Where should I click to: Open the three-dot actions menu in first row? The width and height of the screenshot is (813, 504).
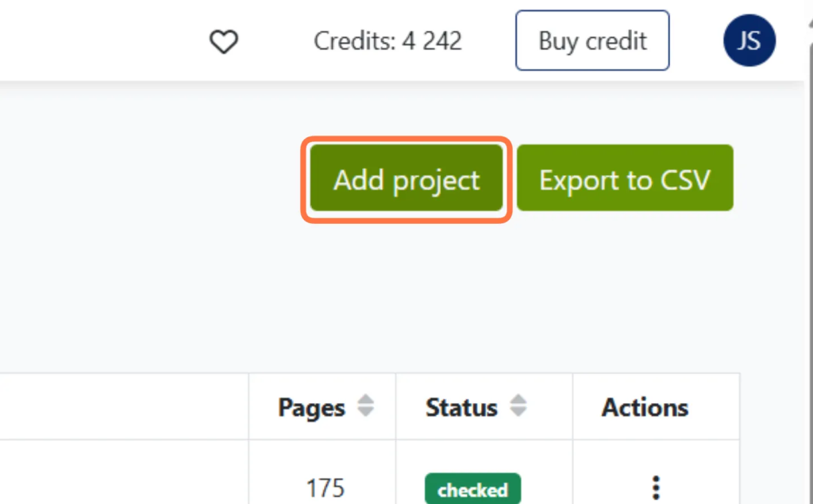[656, 488]
